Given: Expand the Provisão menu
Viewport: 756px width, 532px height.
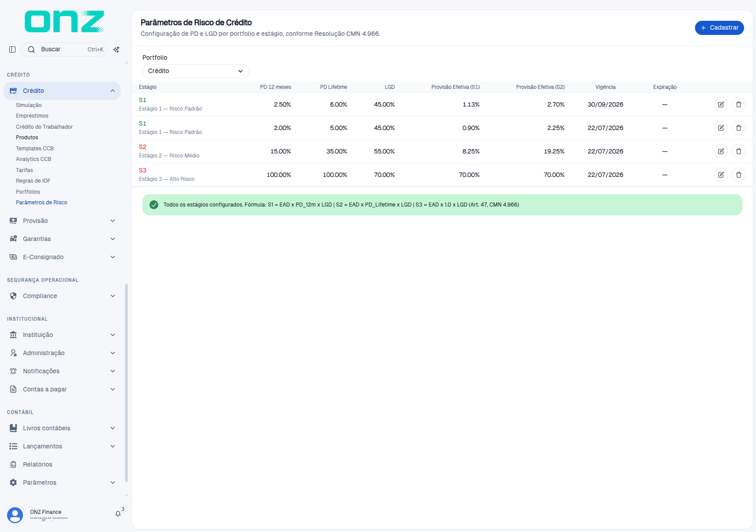Looking at the screenshot, I should 62,221.
